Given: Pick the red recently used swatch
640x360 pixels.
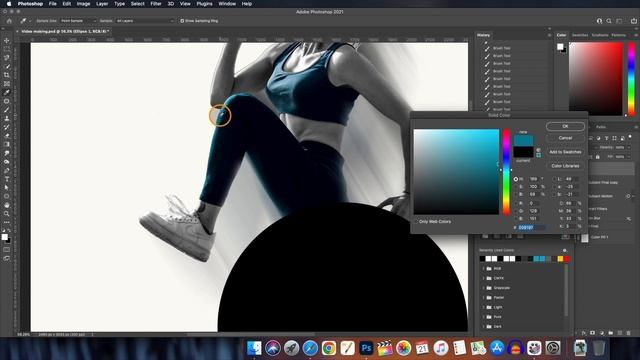Looking at the screenshot, I should pos(567,259).
